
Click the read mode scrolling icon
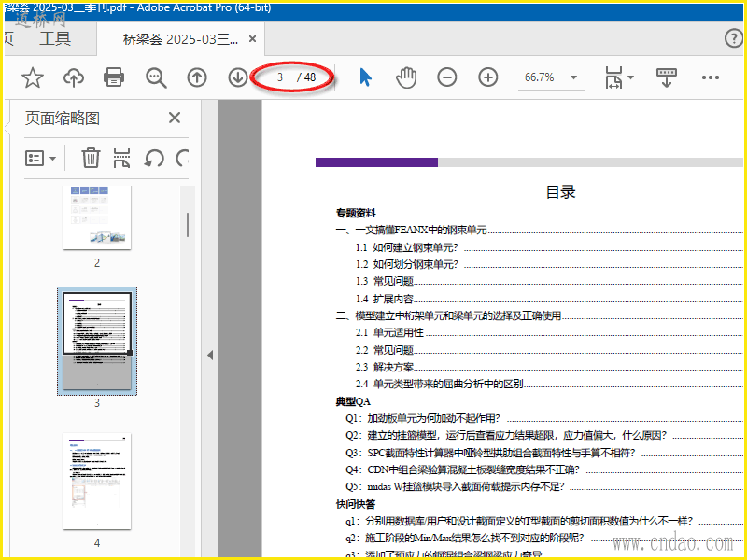(666, 77)
